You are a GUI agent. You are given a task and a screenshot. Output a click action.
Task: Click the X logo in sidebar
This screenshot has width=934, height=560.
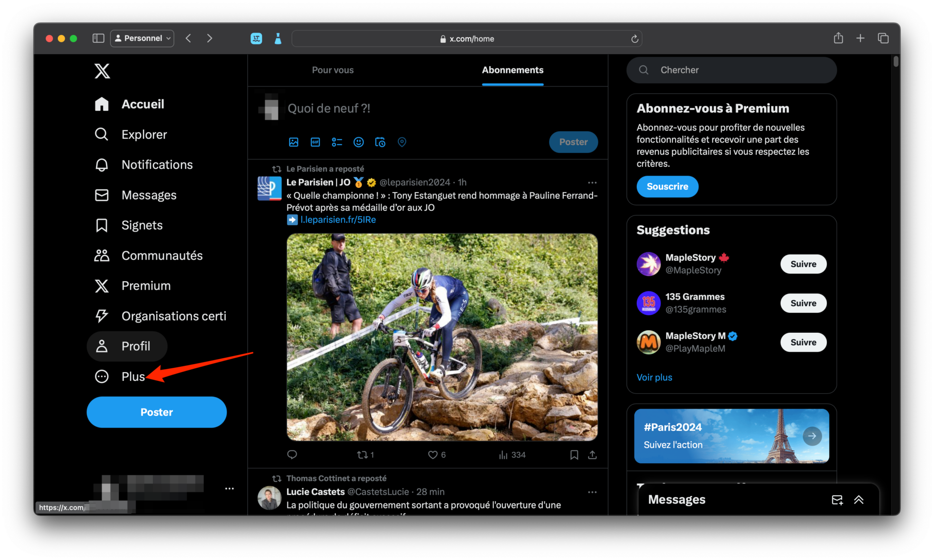pyautogui.click(x=102, y=71)
